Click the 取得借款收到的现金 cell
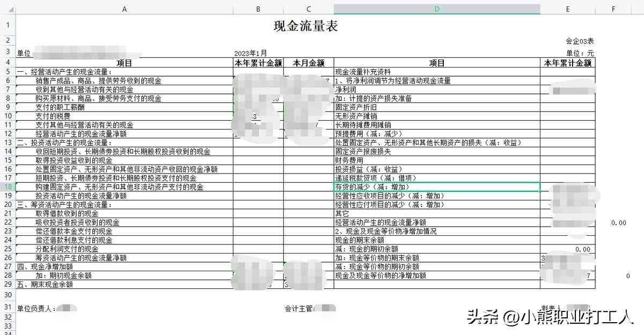Image resolution: width=644 pixels, height=335 pixels. [67, 214]
